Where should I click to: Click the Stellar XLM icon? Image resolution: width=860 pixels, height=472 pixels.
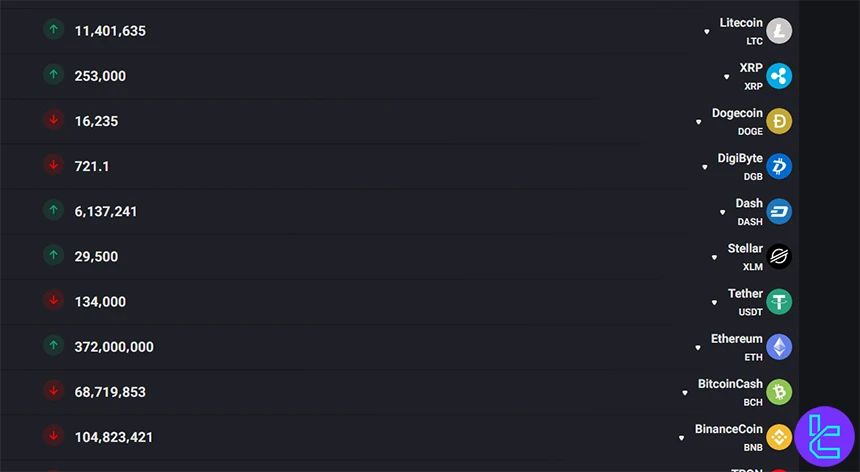coord(779,257)
